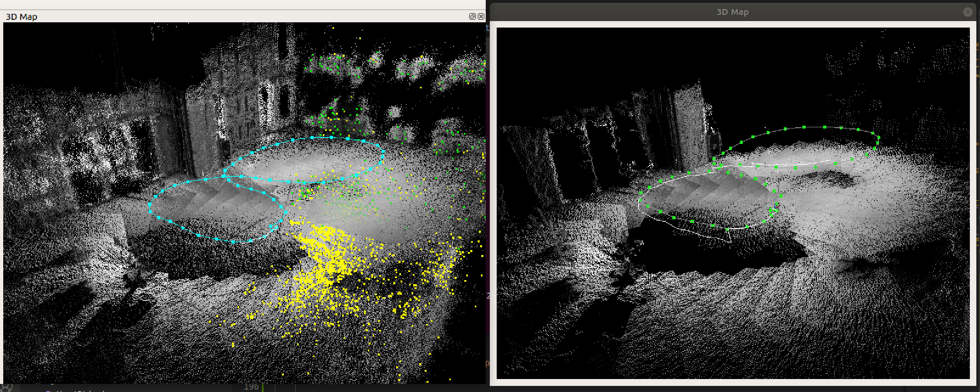The image size is (980, 392).
Task: Click the undock icon on the left 3D Map panel
Action: (472, 17)
